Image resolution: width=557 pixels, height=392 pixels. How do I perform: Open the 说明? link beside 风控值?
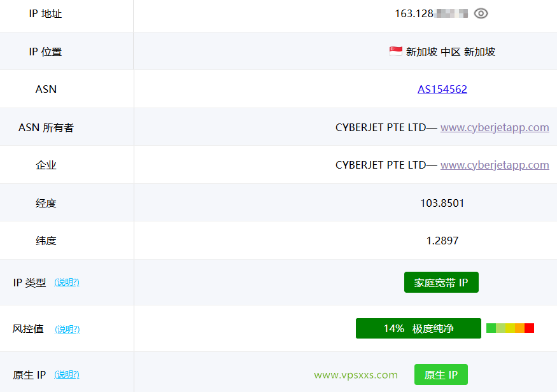click(x=66, y=329)
